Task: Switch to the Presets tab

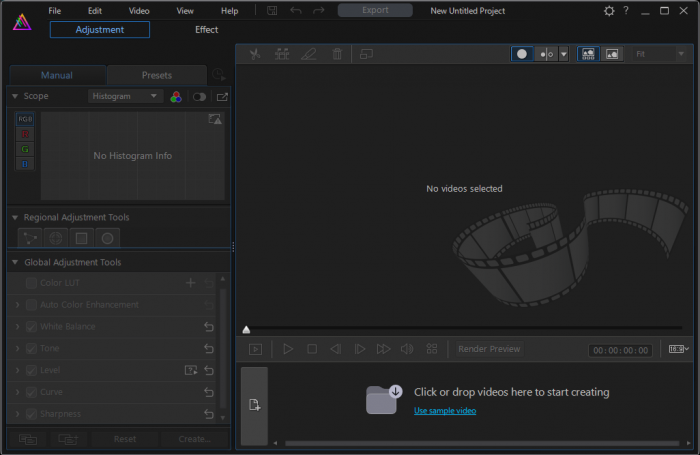Action: click(x=156, y=75)
